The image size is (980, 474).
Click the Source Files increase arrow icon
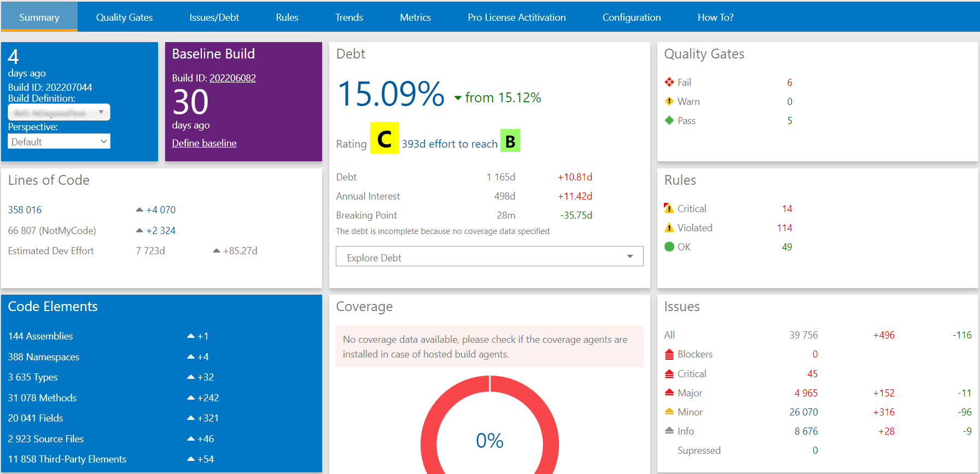tap(191, 438)
